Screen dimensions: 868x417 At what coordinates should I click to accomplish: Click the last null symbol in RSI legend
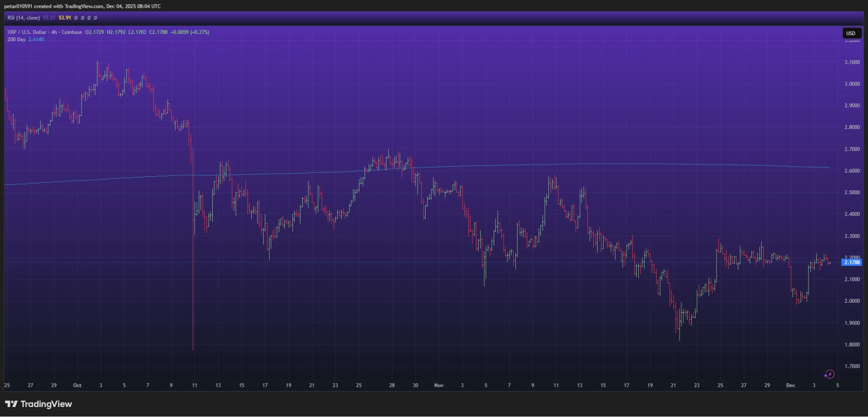click(x=96, y=18)
